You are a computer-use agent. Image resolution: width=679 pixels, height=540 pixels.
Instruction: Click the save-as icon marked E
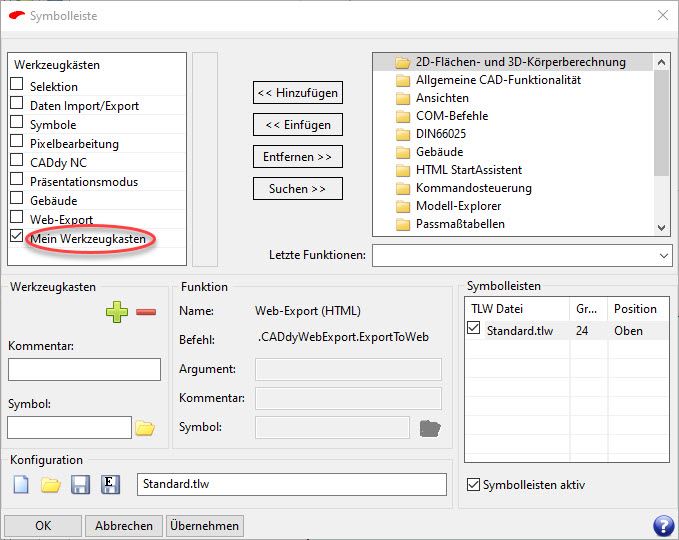[110, 484]
